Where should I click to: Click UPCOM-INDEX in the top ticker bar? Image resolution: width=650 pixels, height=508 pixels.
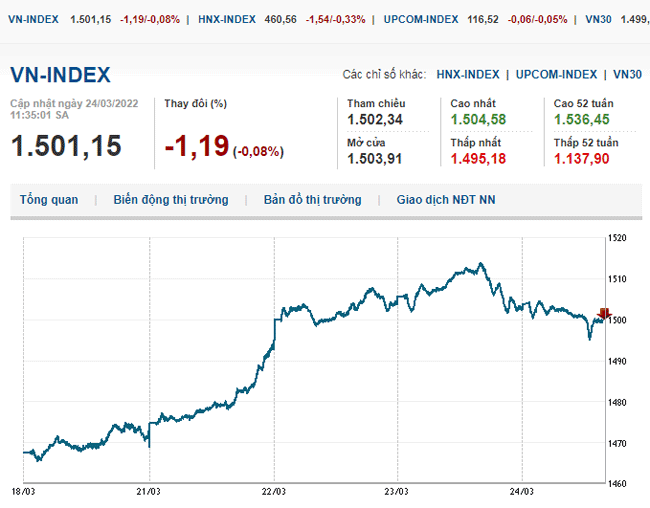click(x=421, y=19)
